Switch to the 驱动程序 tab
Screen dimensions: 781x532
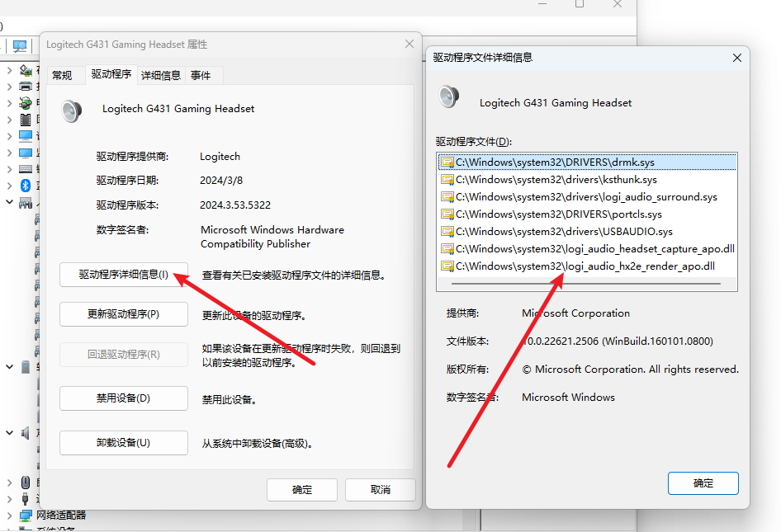111,74
